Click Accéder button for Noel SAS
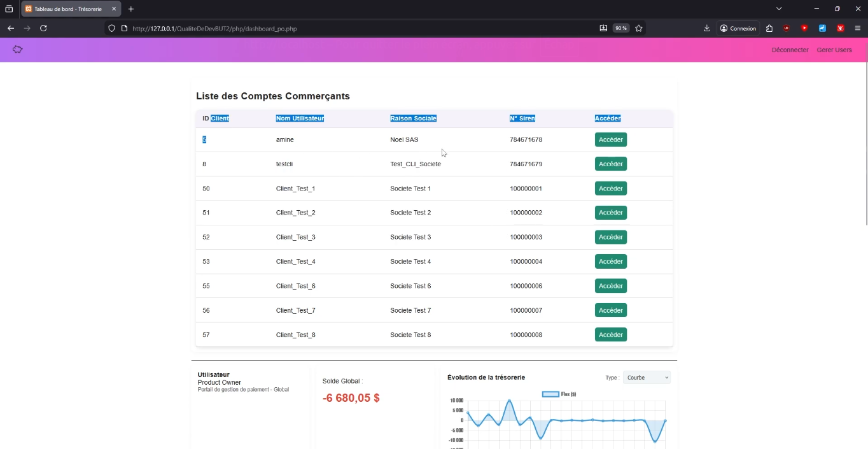Screen dimensions: 868x449 [610, 139]
